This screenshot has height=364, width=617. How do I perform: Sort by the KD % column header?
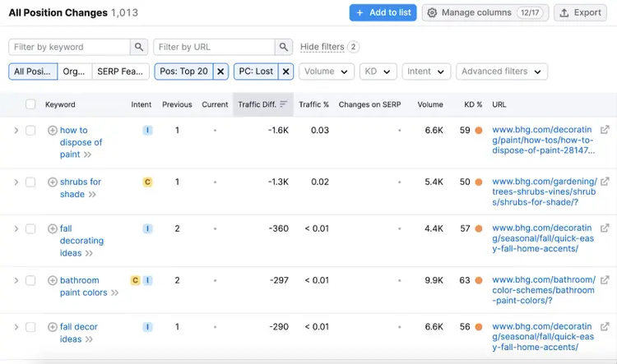473,104
